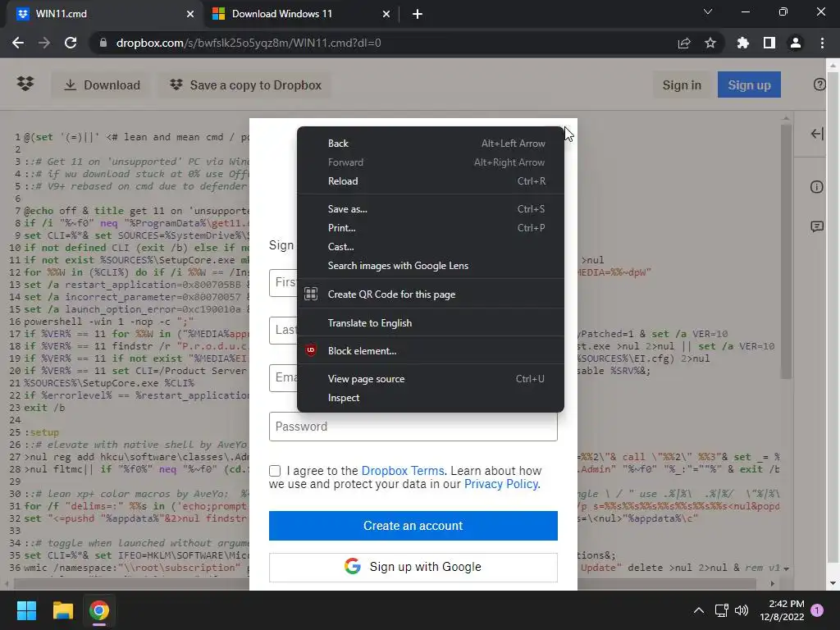Close the WIN11.cmd tab
The width and height of the screenshot is (840, 630).
click(x=190, y=14)
